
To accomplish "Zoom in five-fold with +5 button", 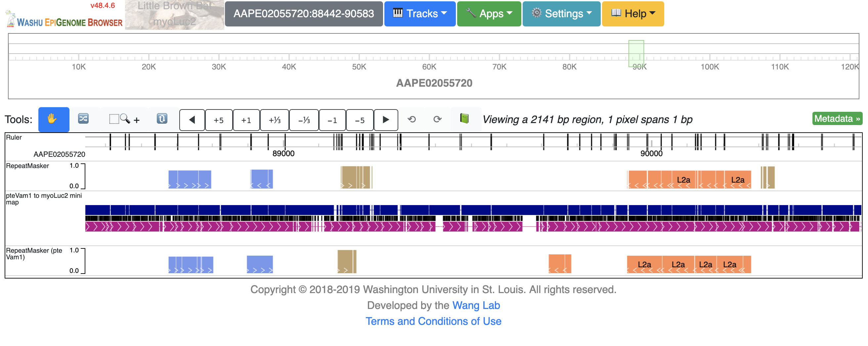I will pyautogui.click(x=219, y=120).
